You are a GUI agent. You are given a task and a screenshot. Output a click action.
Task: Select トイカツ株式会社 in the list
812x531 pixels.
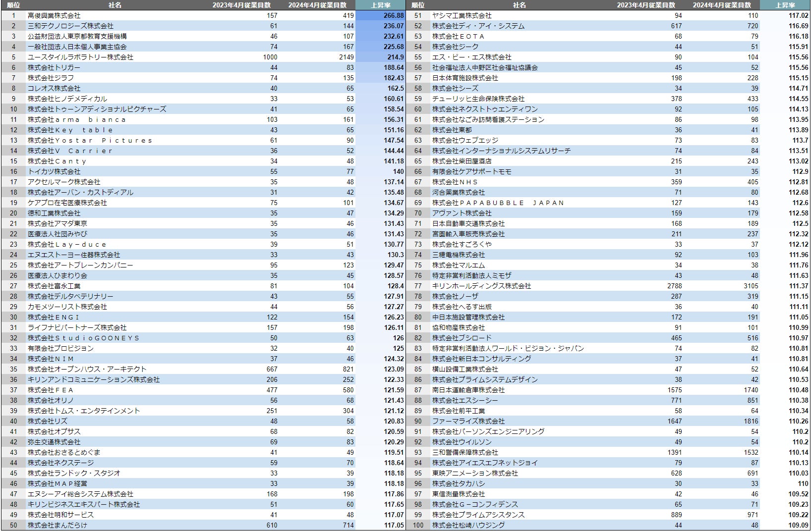point(54,171)
